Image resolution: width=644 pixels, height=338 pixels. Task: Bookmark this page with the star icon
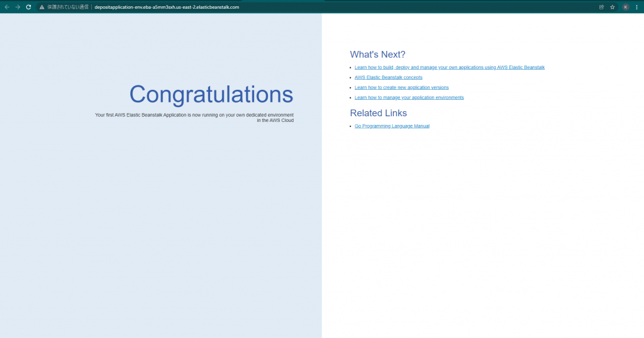point(613,7)
